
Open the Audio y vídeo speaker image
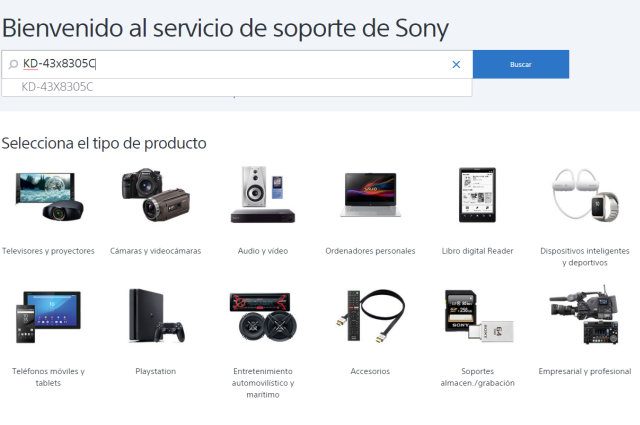tap(263, 194)
